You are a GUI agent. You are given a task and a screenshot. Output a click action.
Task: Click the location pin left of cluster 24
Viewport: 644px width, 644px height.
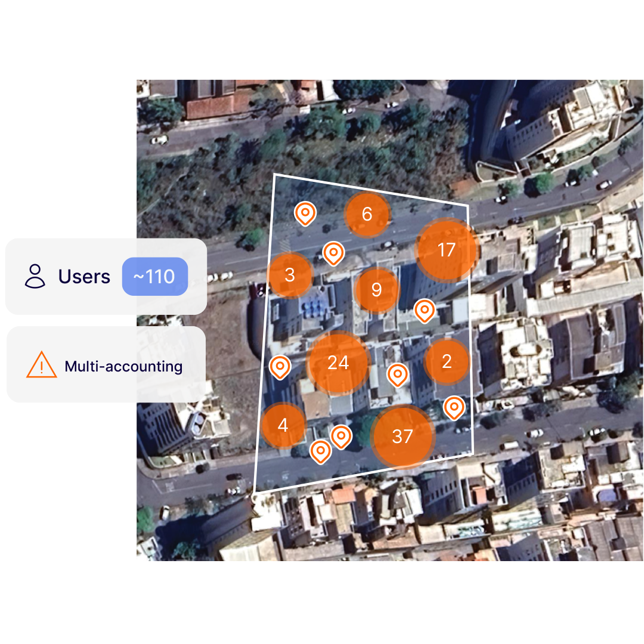click(280, 367)
